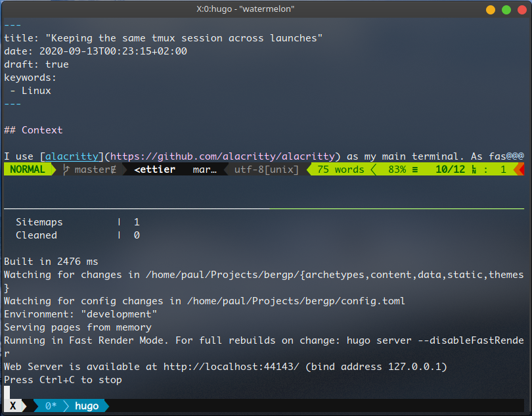This screenshot has height=416, width=532.
Task: Click the tmux session name X
Action: tap(13, 405)
